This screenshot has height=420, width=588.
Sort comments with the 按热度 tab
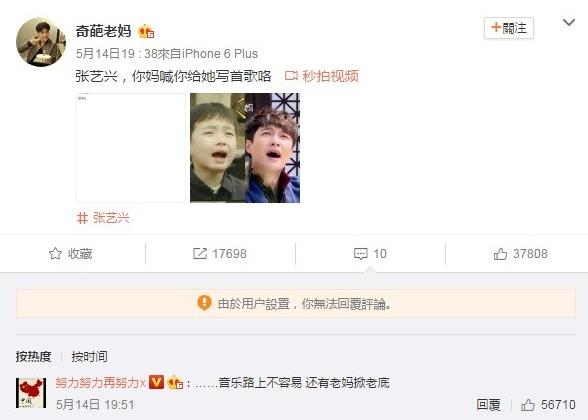(33, 356)
